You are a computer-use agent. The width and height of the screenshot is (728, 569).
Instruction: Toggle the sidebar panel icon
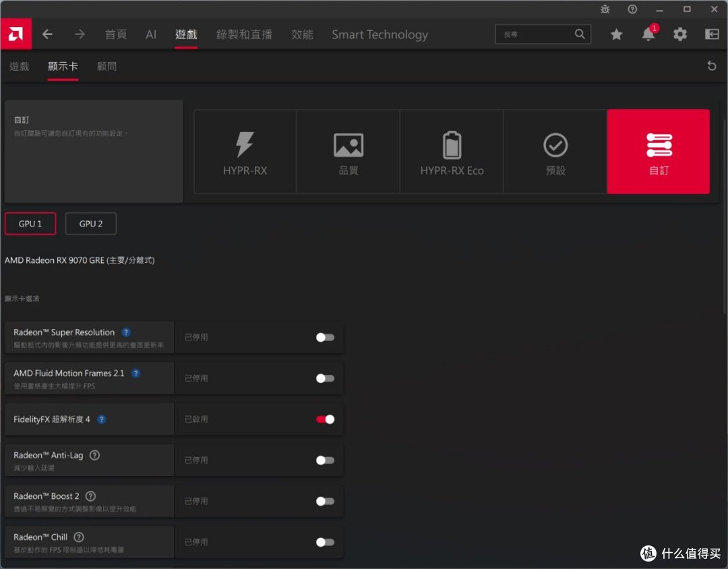[x=712, y=34]
